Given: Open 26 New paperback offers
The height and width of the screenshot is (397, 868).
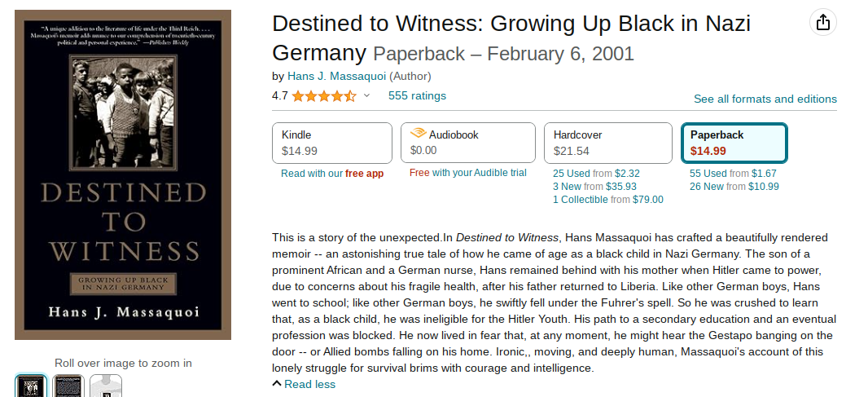Looking at the screenshot, I should (734, 187).
